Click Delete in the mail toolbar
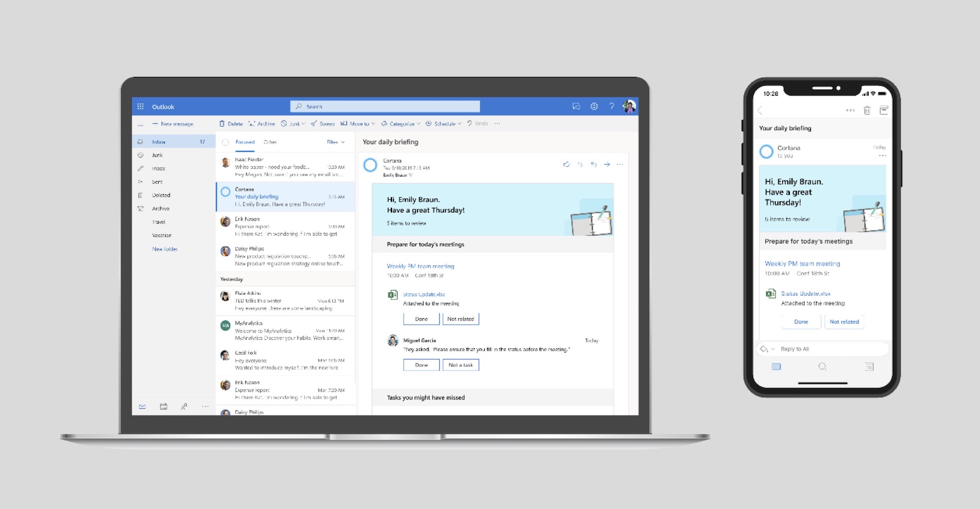This screenshot has width=980, height=509. (231, 124)
